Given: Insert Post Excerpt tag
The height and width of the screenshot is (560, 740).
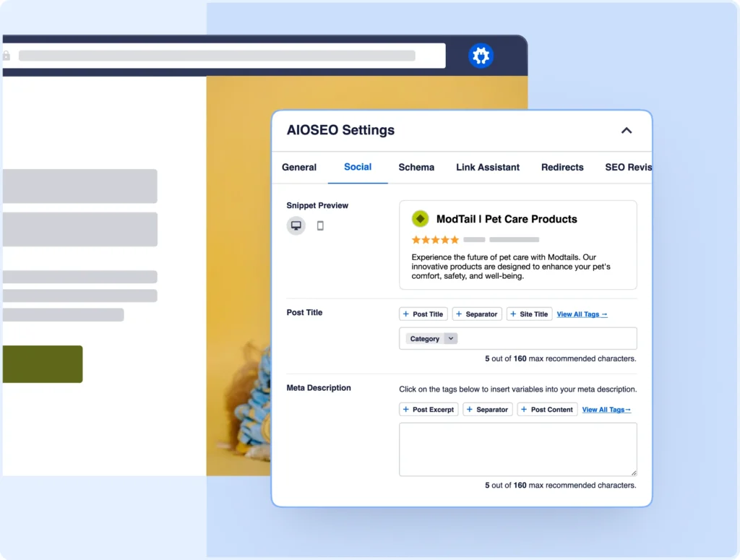Looking at the screenshot, I should click(429, 410).
